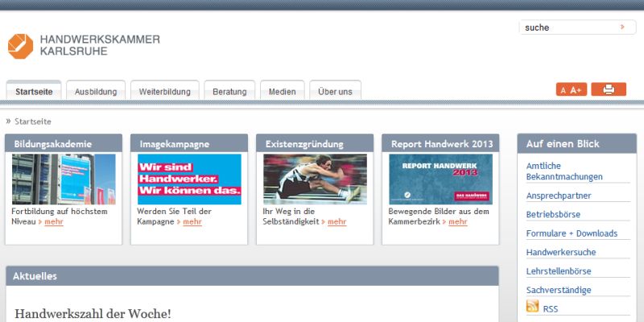Click the Report Handwerk 2013 card heading
This screenshot has height=322, width=644.
coord(442,144)
